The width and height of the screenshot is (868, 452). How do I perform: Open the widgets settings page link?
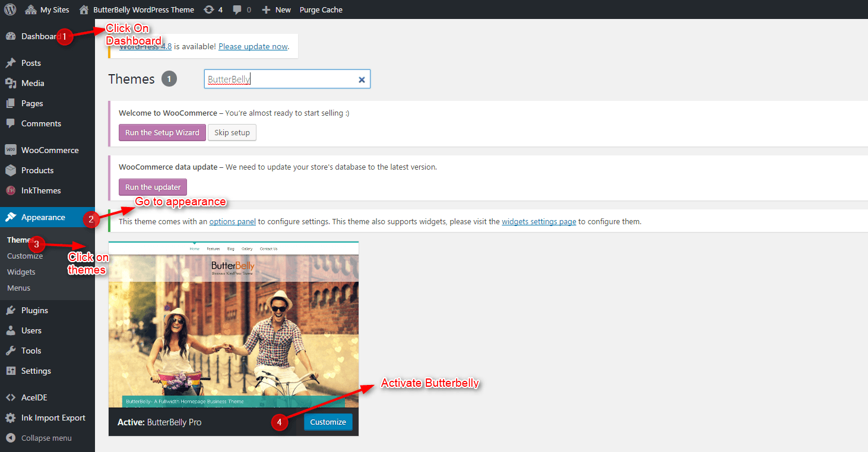pyautogui.click(x=539, y=221)
